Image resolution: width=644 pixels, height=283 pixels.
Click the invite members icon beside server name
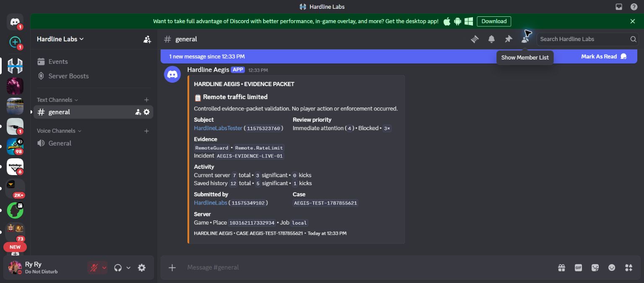(x=147, y=39)
